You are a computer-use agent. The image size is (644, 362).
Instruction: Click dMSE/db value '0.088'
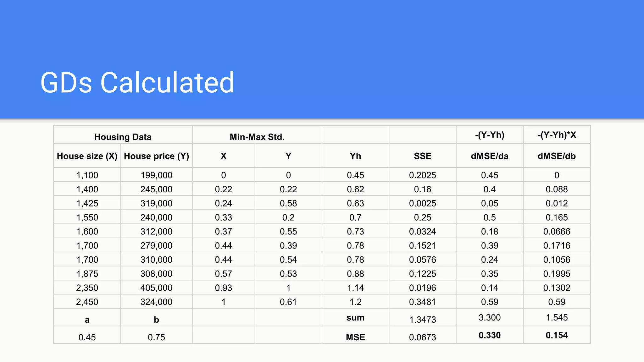pos(557,189)
